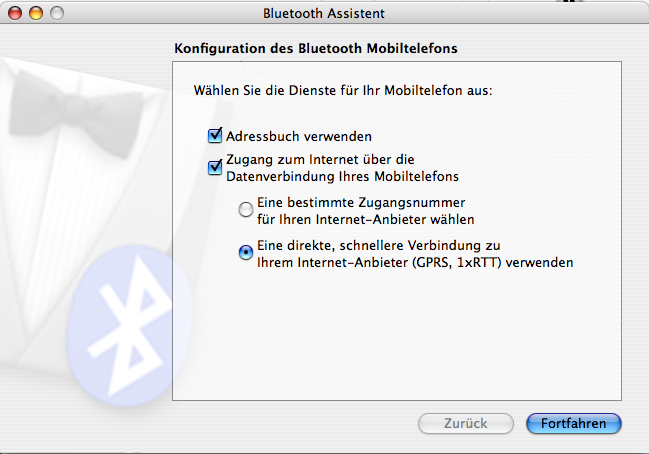This screenshot has width=649, height=454.
Task: Click the Adressbuch verwenden label text
Action: pos(299,136)
